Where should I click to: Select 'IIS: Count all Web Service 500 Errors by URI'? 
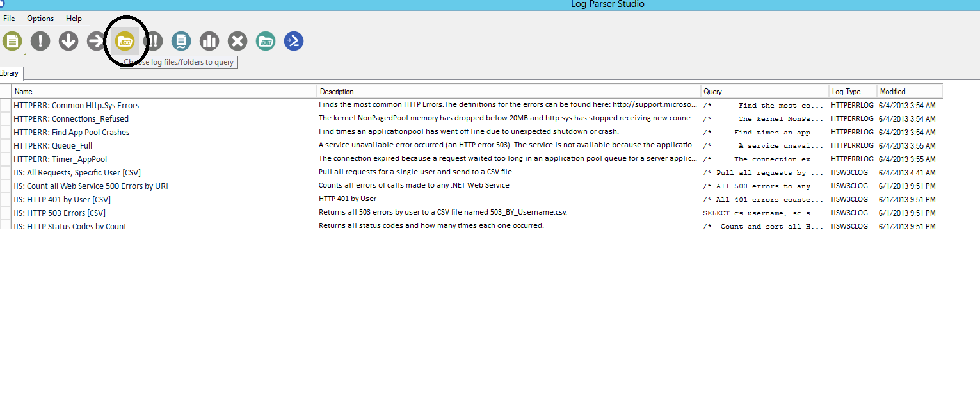pos(91,186)
